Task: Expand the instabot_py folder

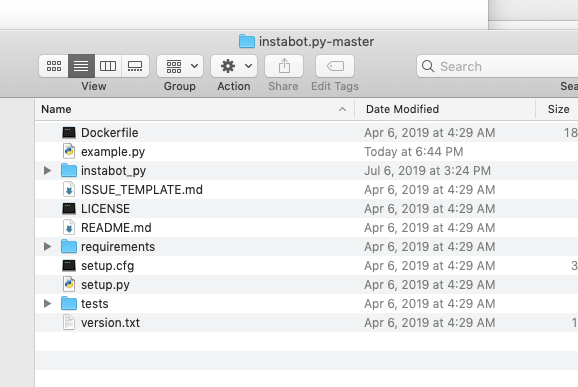Action: (47, 171)
